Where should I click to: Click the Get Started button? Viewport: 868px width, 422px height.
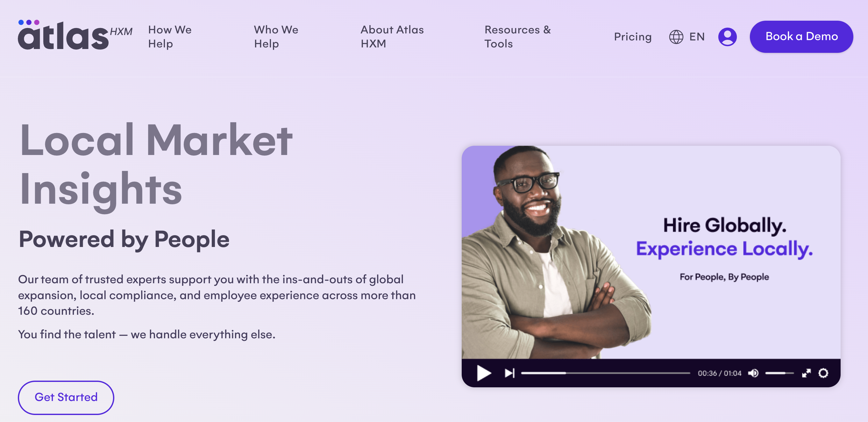coord(66,397)
